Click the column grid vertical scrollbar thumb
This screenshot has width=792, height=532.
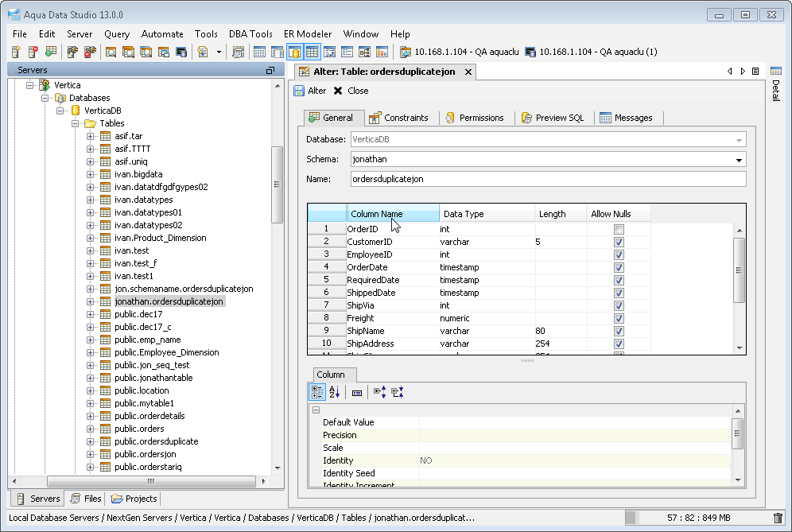coord(739,270)
